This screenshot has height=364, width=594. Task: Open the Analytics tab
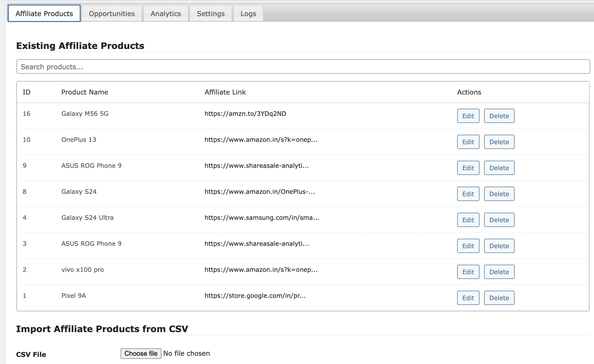point(166,13)
